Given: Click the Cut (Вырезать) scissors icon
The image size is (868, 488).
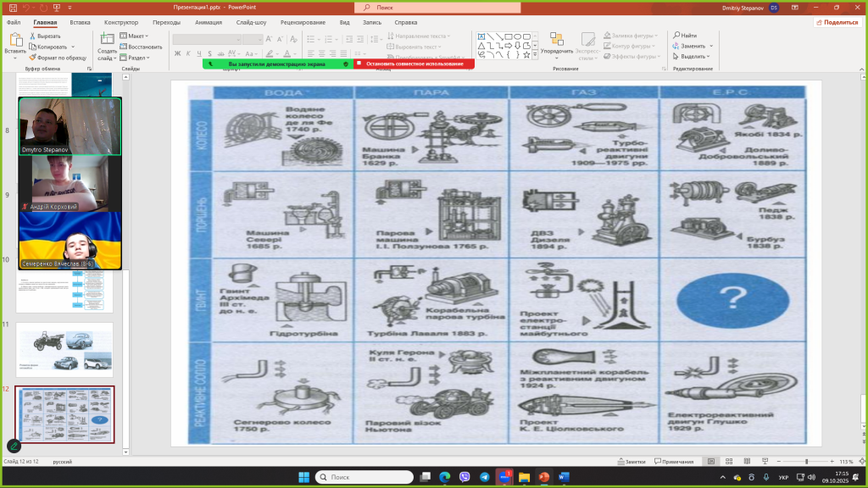Looking at the screenshot, I should [x=33, y=36].
